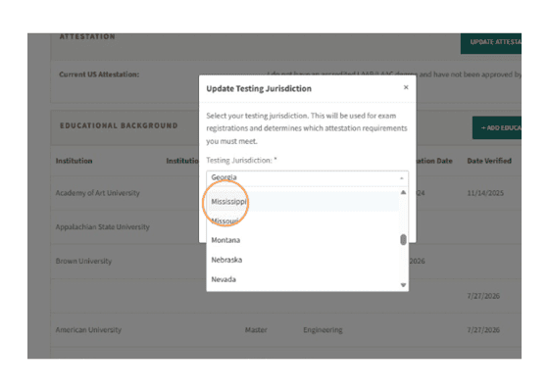Click Academy of Art University row text
This screenshot has width=549, height=392.
click(x=97, y=193)
